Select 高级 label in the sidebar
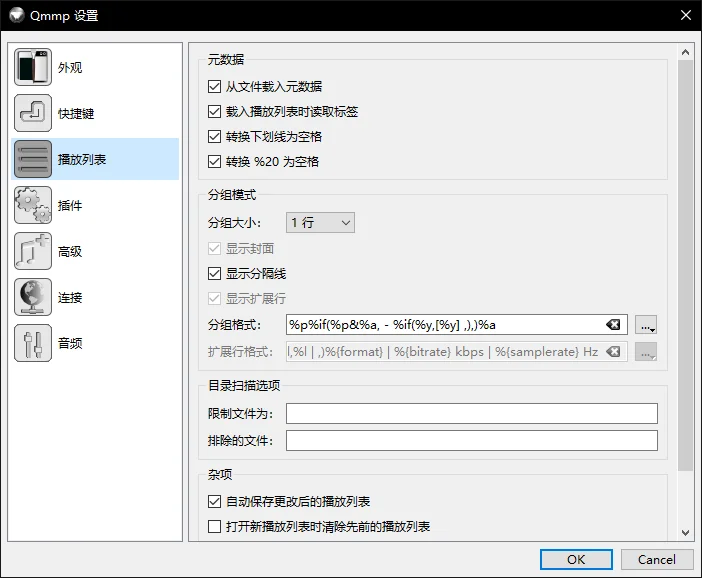 pyautogui.click(x=70, y=252)
